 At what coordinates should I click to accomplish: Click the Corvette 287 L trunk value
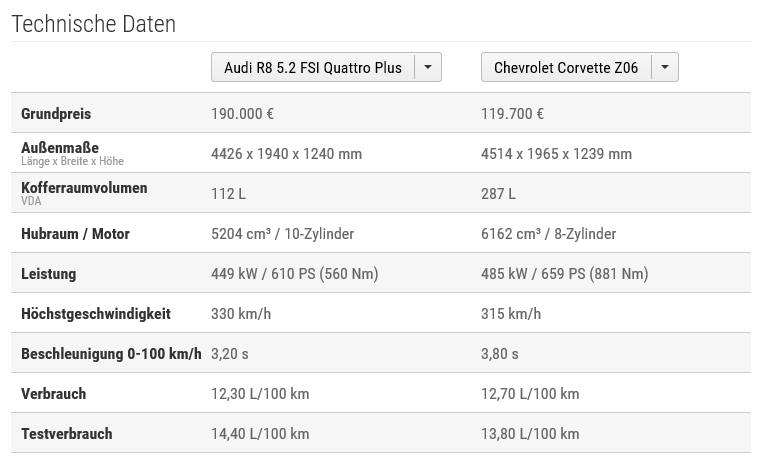click(498, 194)
